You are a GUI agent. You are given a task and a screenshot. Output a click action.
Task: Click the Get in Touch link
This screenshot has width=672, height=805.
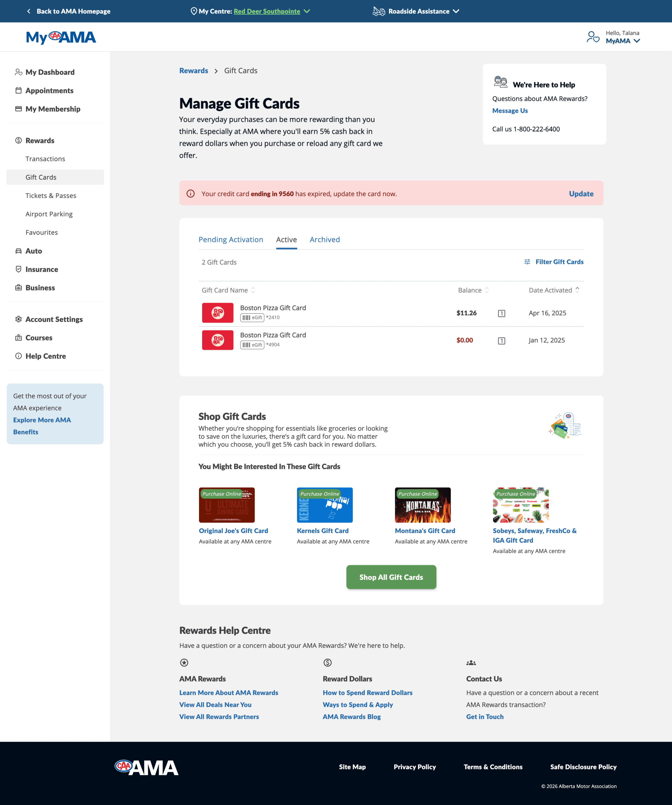pyautogui.click(x=485, y=716)
